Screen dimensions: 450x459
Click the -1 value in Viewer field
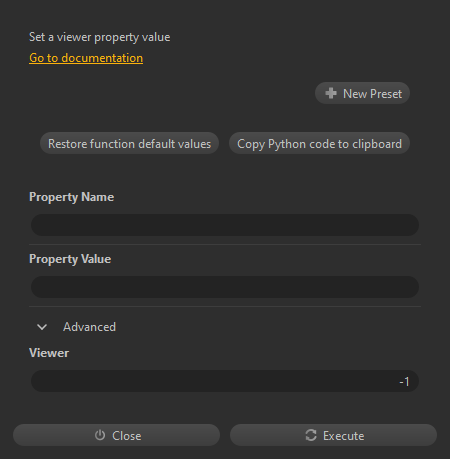(x=404, y=381)
